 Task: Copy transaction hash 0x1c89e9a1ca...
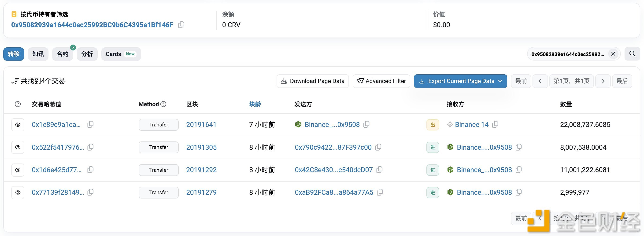pyautogui.click(x=90, y=125)
